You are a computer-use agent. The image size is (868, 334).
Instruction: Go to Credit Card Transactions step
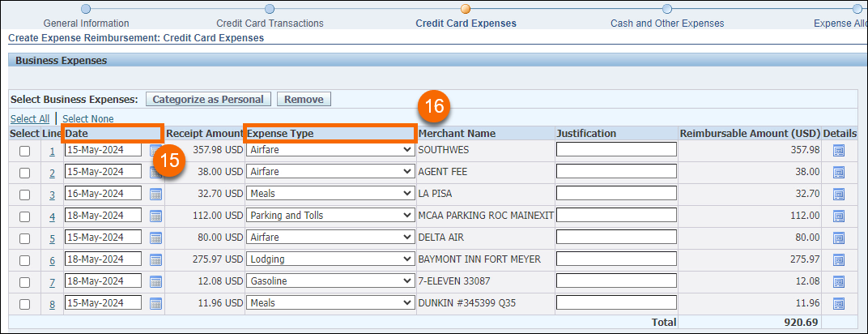pos(270,24)
